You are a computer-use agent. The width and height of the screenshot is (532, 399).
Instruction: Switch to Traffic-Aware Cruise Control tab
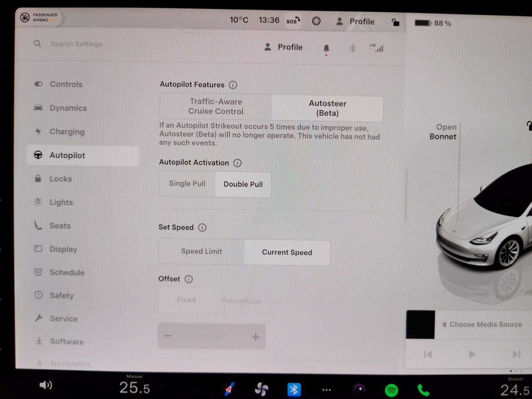216,106
